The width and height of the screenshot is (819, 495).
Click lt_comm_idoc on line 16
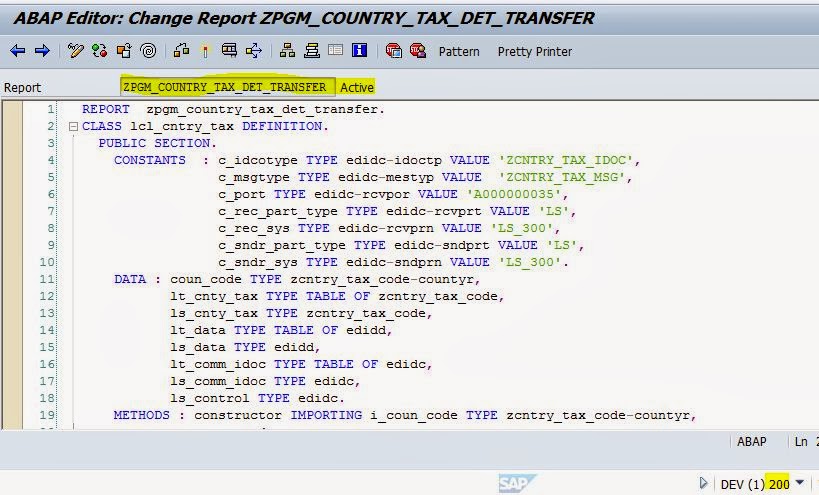coord(218,364)
